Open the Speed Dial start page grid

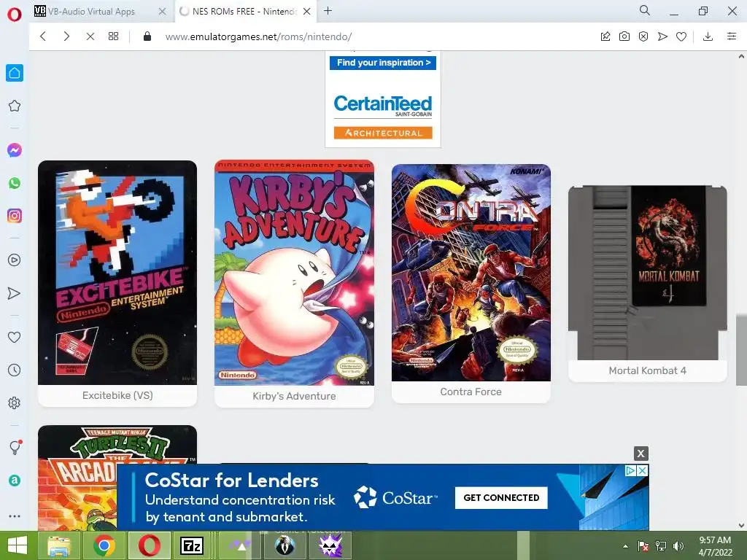113,36
